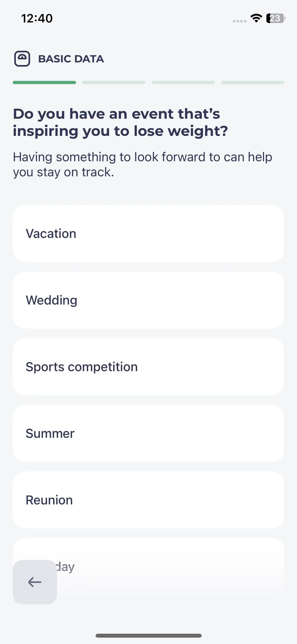Viewport: 297px width, 644px height.
Task: Tap the fourth progress bar segment
Action: click(253, 82)
